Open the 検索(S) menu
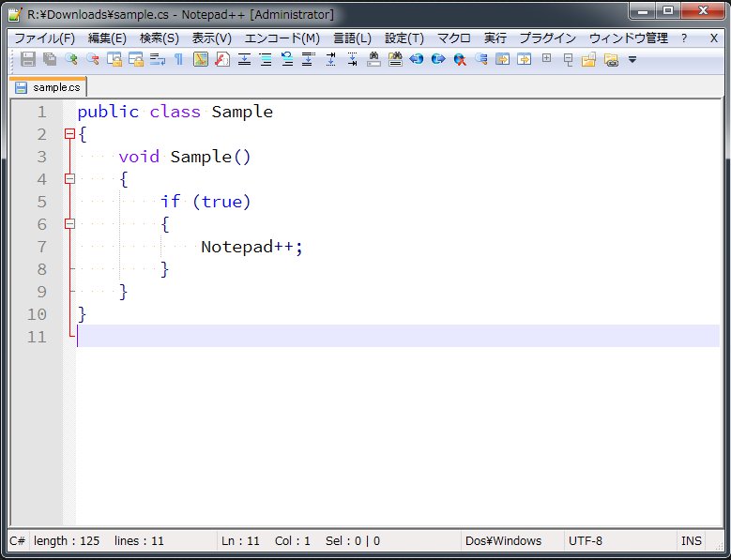731x560 pixels. pos(160,38)
